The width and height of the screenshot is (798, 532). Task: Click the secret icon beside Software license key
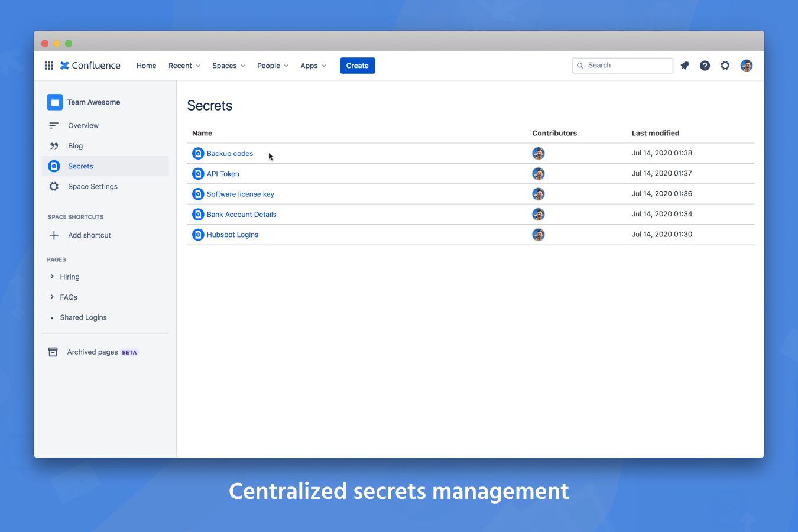pos(198,194)
